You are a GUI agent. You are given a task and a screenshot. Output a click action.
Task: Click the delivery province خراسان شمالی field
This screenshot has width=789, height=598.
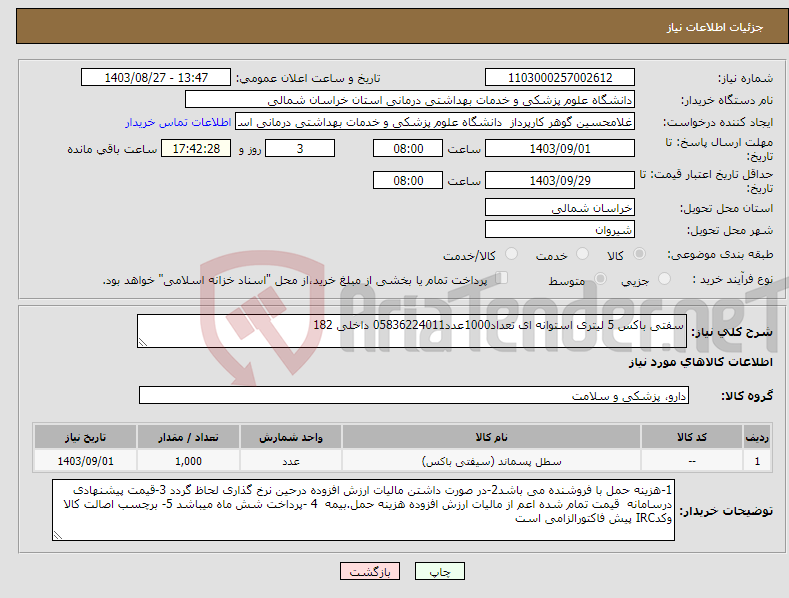pyautogui.click(x=560, y=207)
